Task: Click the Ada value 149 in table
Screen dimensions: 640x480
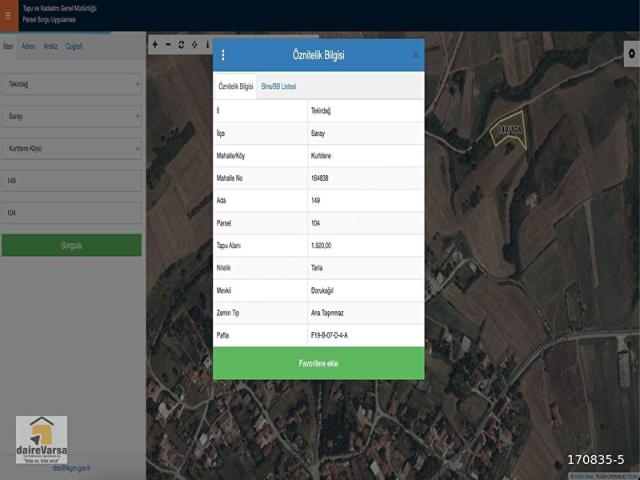Action: (x=316, y=201)
